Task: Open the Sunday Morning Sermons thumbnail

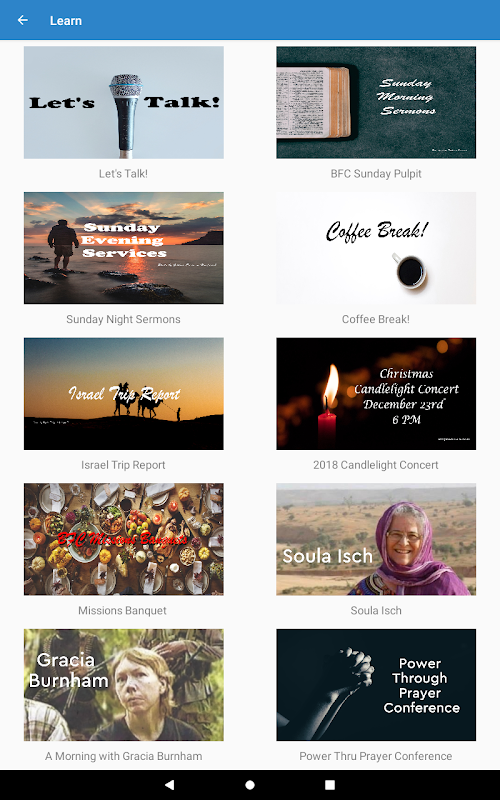Action: 376,103
